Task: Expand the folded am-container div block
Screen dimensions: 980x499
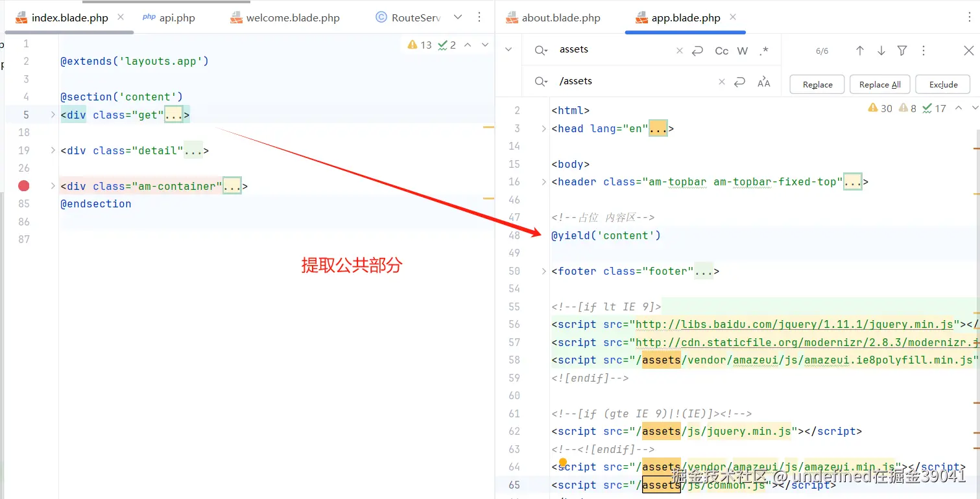Action: click(53, 186)
